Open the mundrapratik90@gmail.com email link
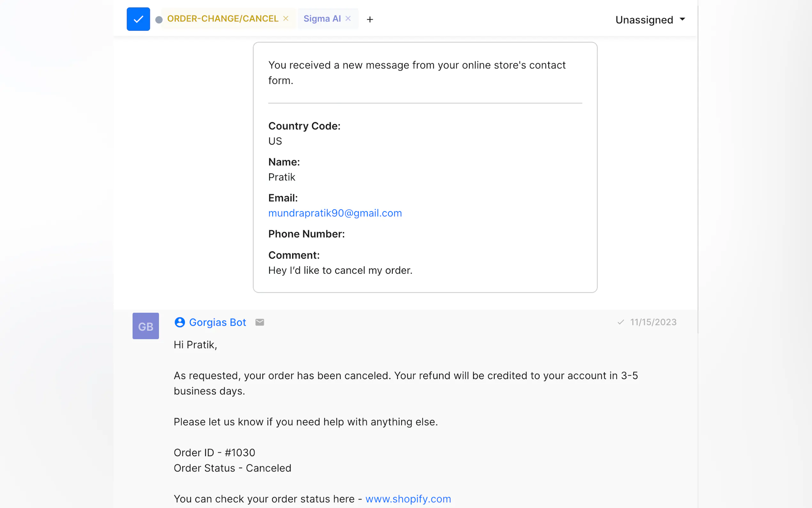This screenshot has width=812, height=508. coord(335,213)
